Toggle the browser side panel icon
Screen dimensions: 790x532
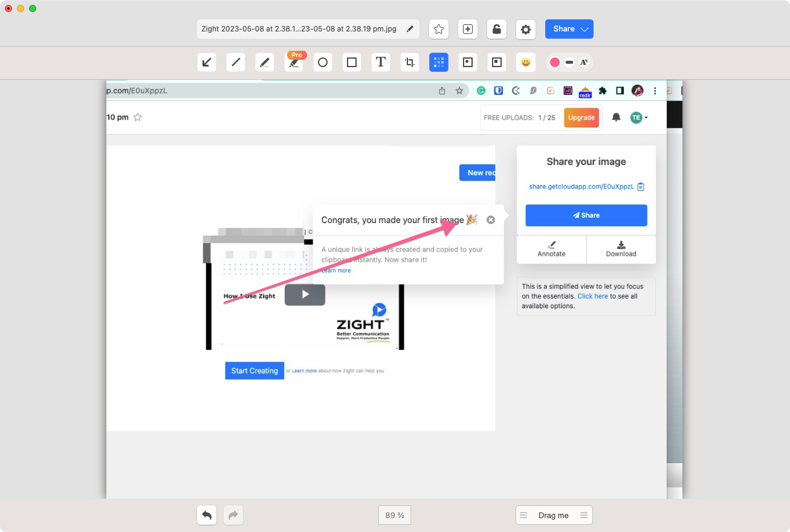[620, 91]
